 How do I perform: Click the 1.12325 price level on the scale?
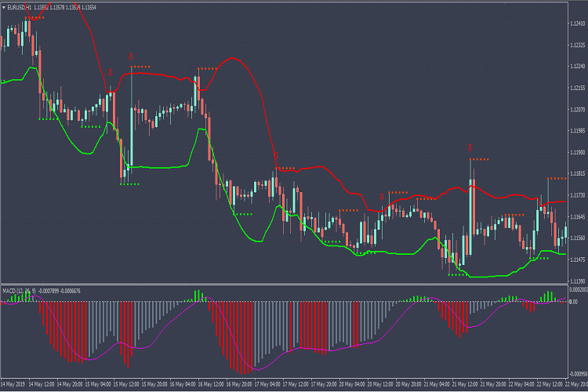coord(578,45)
